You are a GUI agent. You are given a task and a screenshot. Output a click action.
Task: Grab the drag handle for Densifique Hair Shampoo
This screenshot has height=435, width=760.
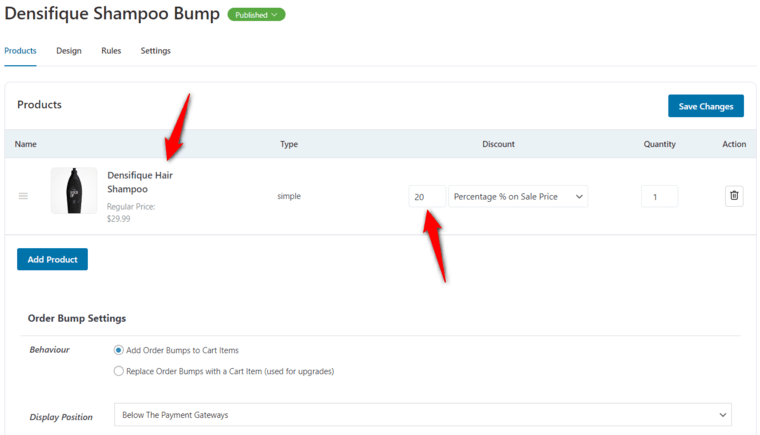click(23, 196)
